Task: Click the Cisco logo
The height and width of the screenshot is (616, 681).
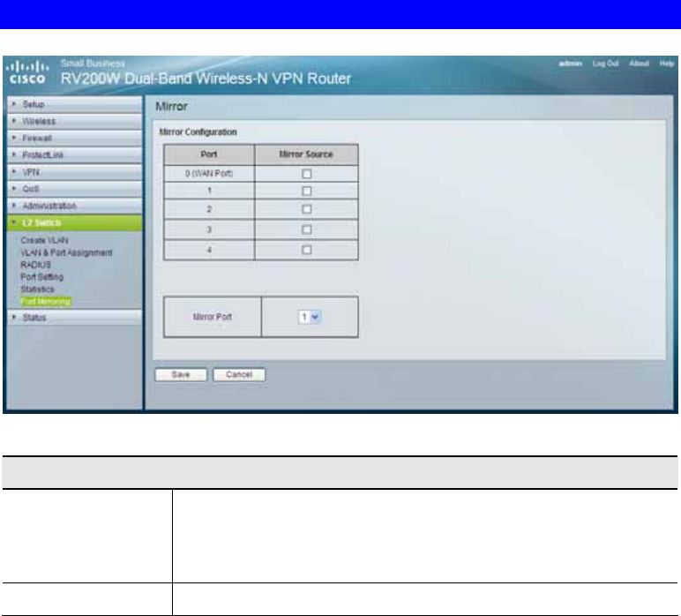Action: [27, 72]
